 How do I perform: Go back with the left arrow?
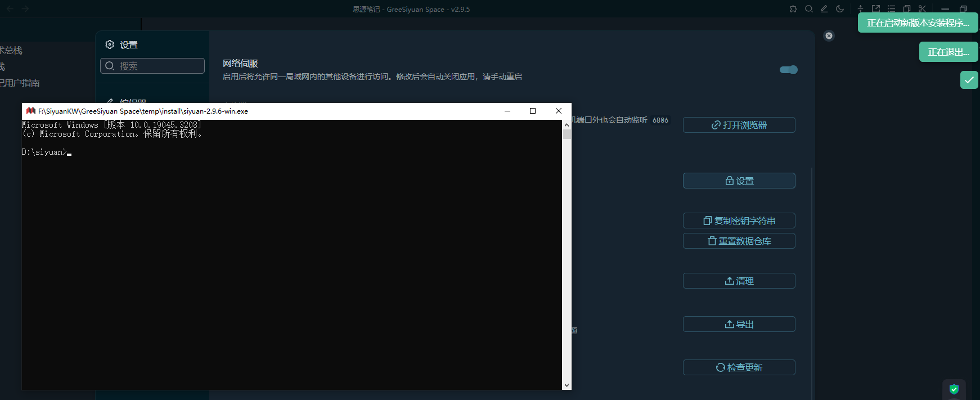tap(10, 9)
